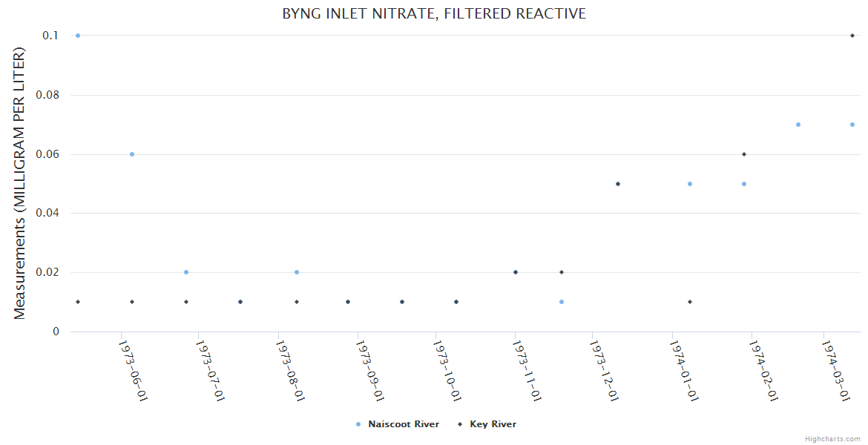
Task: Click the Naiscoot River 0.07 point in February 1974
Action: tap(798, 125)
